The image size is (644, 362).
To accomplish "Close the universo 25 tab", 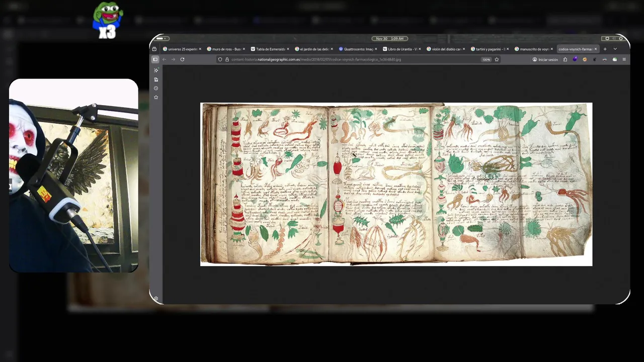I will (x=200, y=49).
